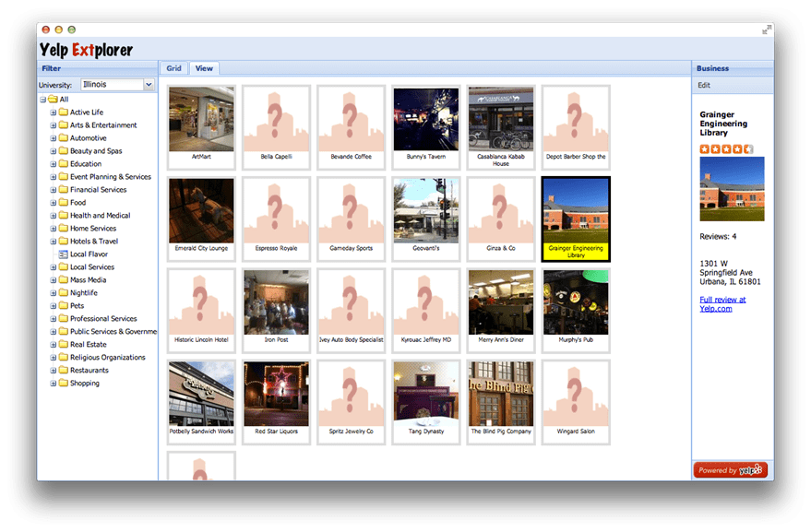Open the Bevande Coffee placeholder thumbnail
This screenshot has height=532, width=811.
(x=352, y=127)
